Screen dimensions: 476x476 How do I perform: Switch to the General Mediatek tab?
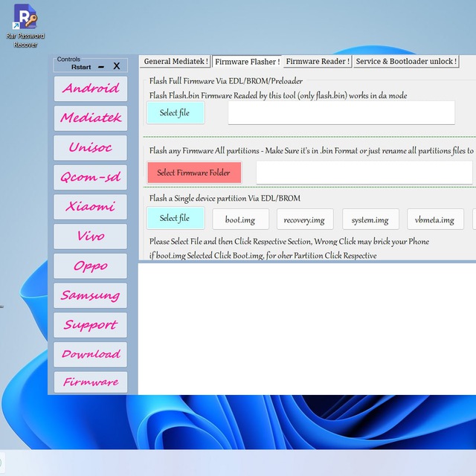pyautogui.click(x=176, y=61)
